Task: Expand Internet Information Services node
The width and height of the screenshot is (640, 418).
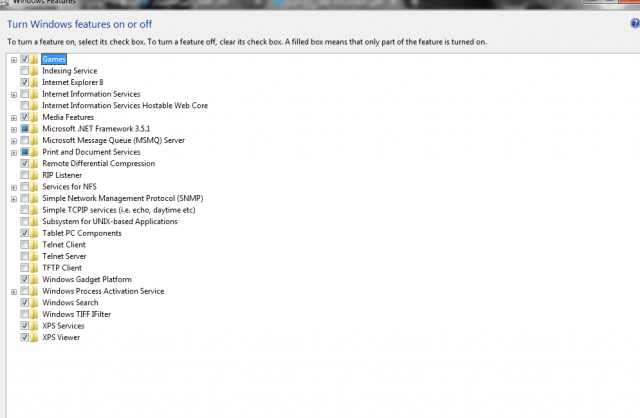Action: pos(14,95)
